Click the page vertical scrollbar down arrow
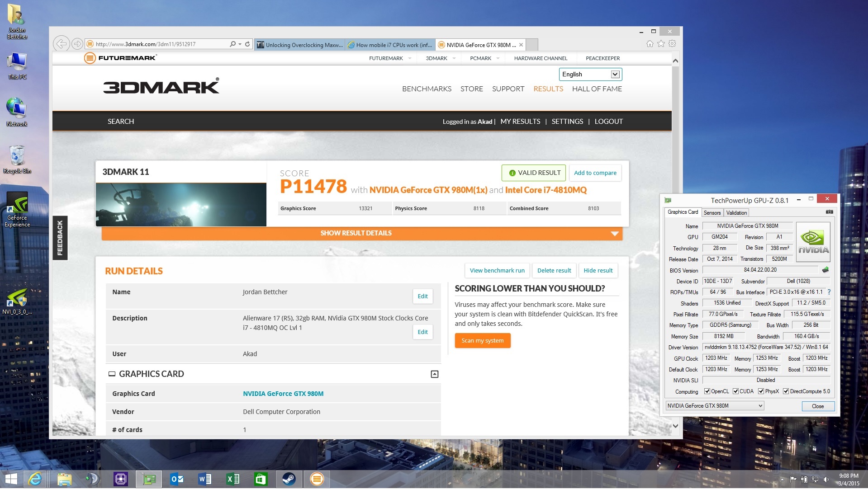The height and width of the screenshot is (489, 868). [x=675, y=426]
